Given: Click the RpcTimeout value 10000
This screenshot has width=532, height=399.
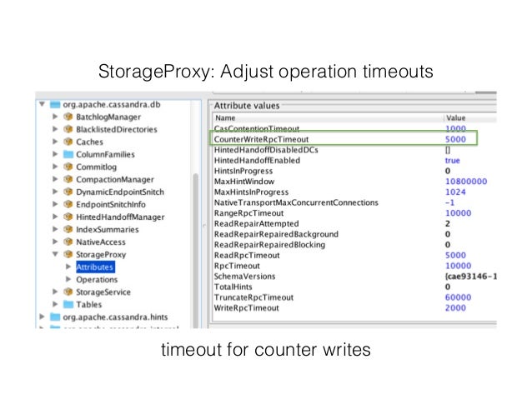Looking at the screenshot, I should tap(458, 266).
